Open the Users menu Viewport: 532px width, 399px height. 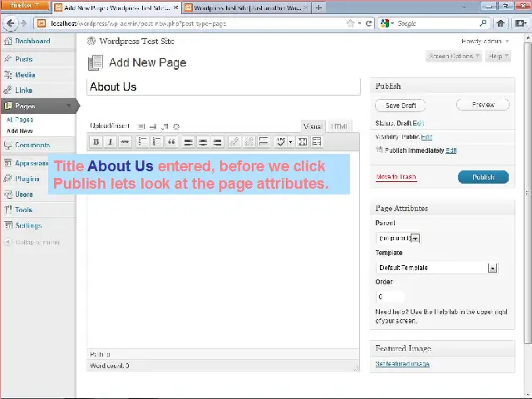coord(24,195)
